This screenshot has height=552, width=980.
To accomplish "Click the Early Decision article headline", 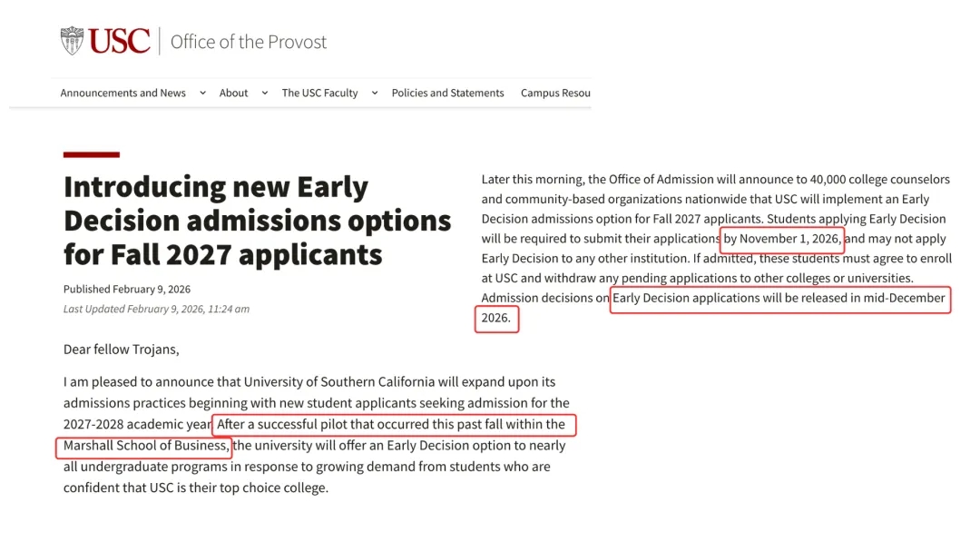I will tap(257, 221).
